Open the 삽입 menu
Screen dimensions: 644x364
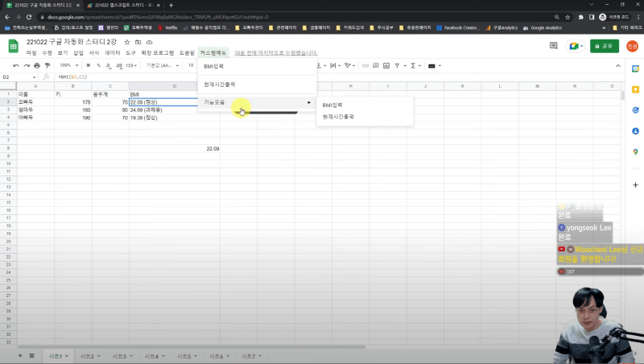click(x=78, y=53)
